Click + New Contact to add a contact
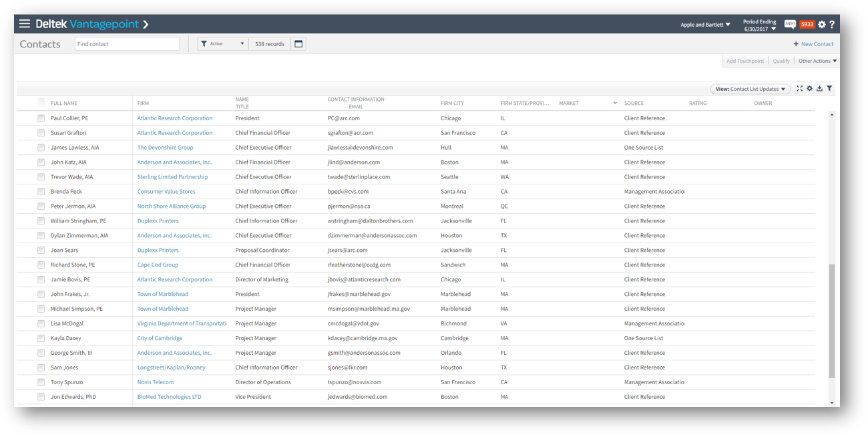This screenshot has height=435, width=868. pos(813,43)
